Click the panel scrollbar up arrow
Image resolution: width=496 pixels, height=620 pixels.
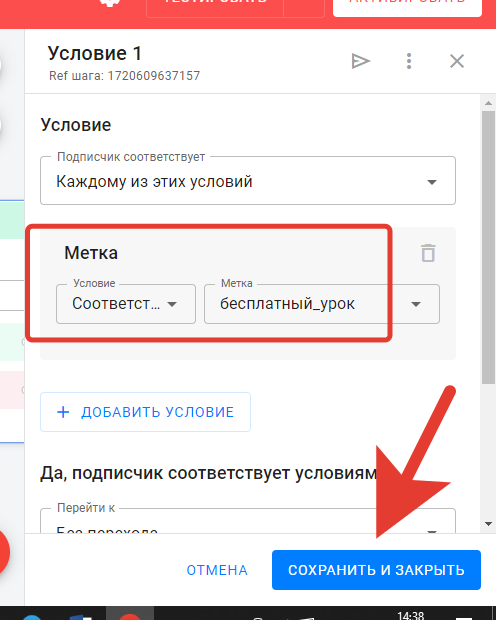pyautogui.click(x=488, y=104)
